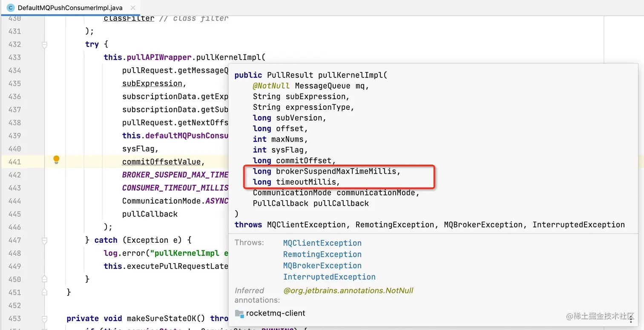Click the yellow lightbulb intention icon

56,160
